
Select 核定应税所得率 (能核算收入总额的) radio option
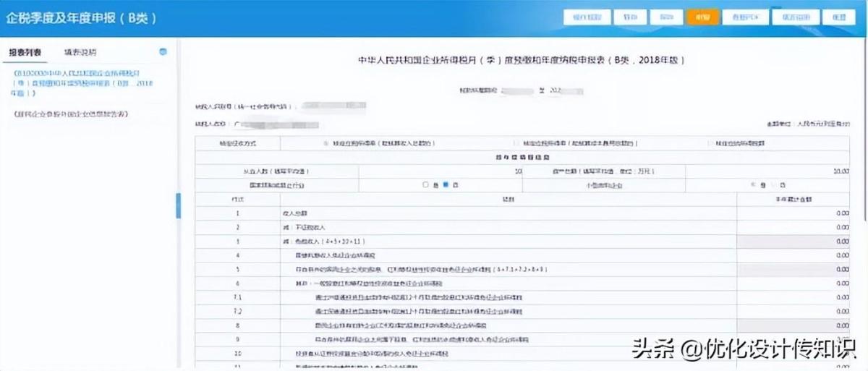point(325,143)
